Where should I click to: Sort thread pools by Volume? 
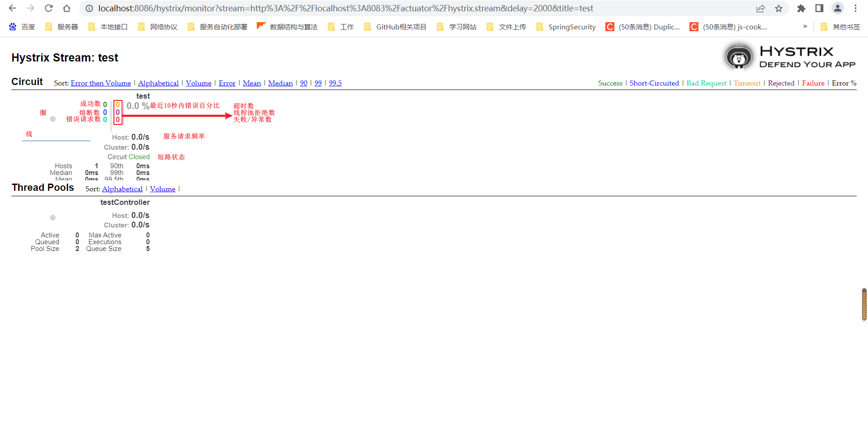click(x=162, y=189)
